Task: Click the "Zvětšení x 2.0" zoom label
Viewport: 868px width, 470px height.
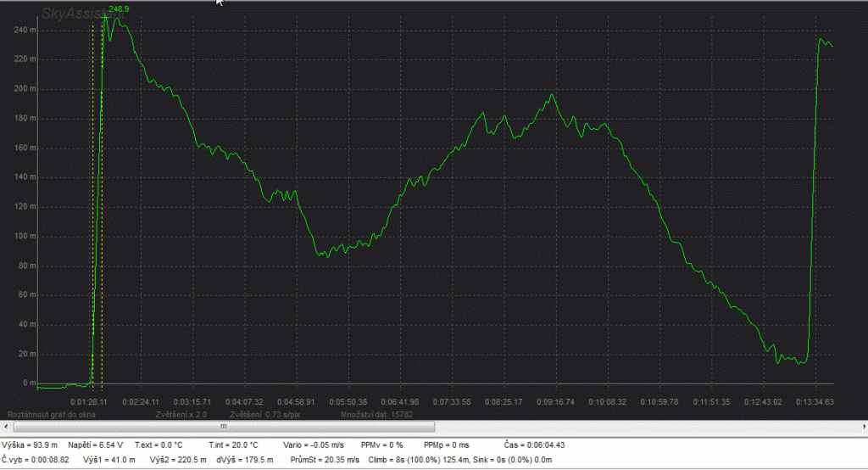Action: (182, 415)
